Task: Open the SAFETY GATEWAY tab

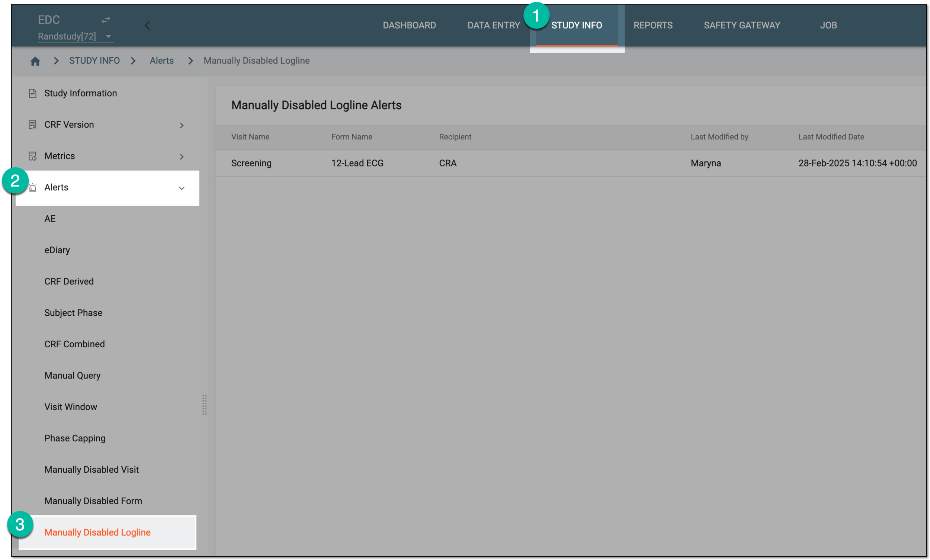Action: (x=742, y=25)
